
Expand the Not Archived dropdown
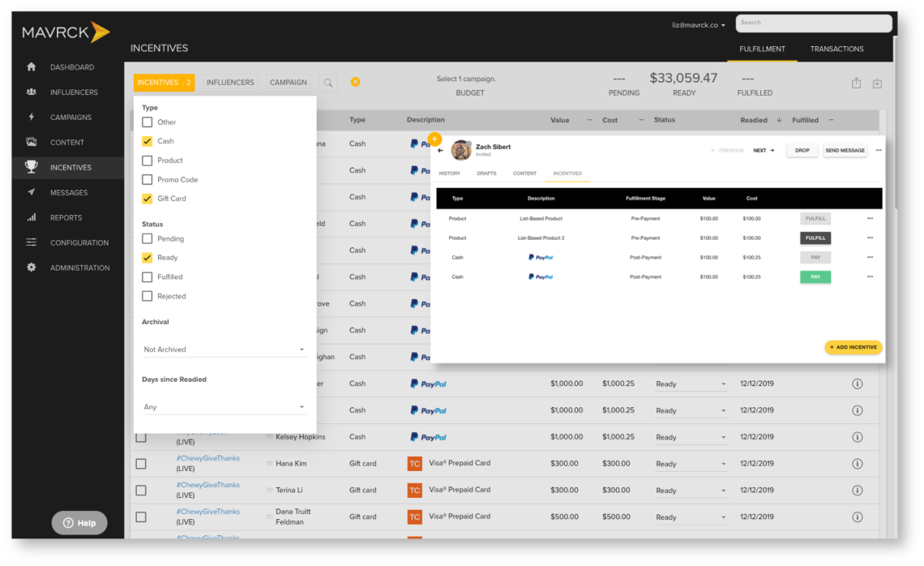click(x=224, y=349)
